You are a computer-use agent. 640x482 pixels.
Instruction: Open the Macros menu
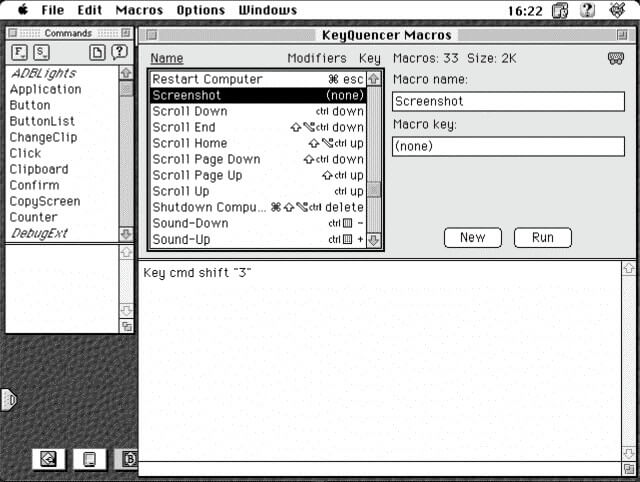[x=139, y=10]
